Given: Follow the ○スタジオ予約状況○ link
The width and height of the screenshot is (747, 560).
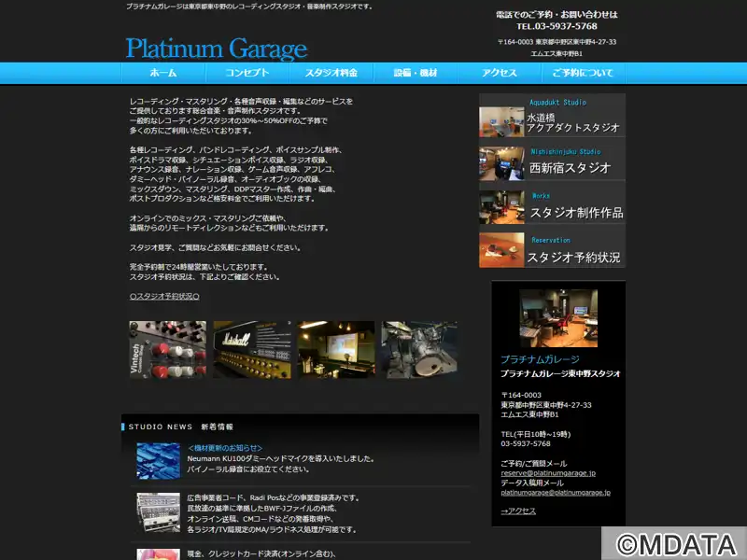Looking at the screenshot, I should (x=164, y=296).
